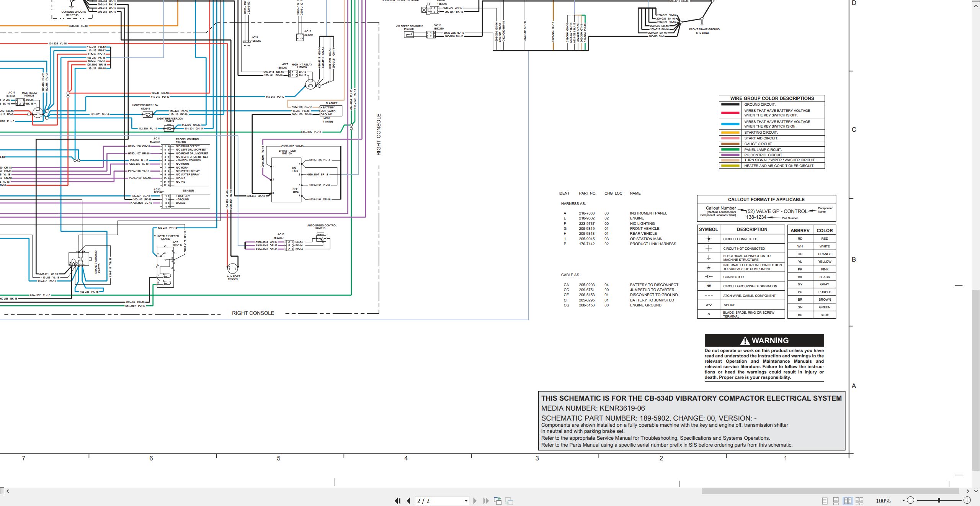Click the black GROUND CIRCUIT color swatch
980x506 pixels.
pyautogui.click(x=730, y=104)
